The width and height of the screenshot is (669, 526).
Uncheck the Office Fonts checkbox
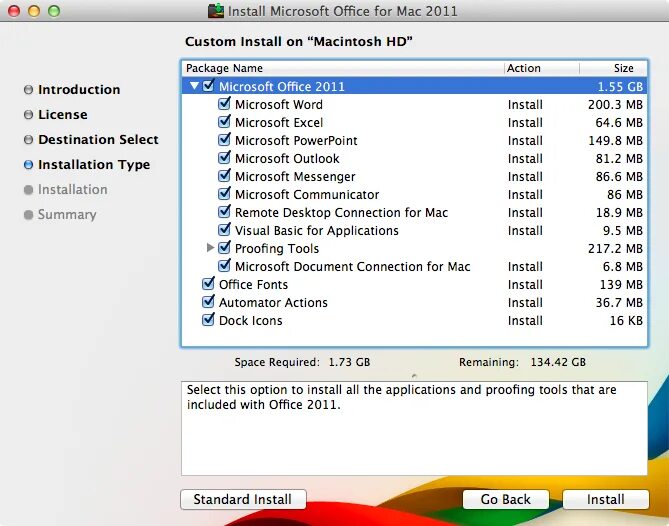(x=208, y=283)
